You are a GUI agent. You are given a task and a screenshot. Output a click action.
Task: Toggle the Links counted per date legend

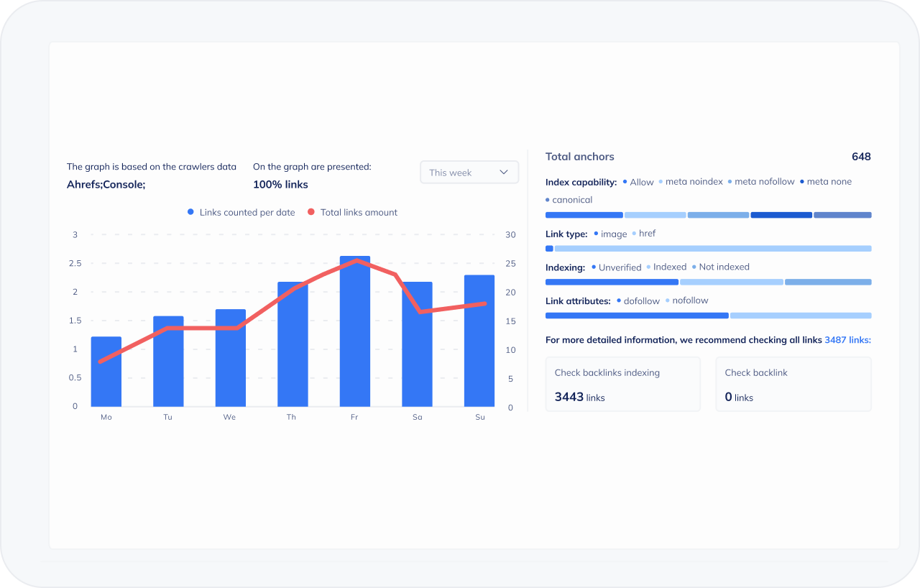click(x=241, y=213)
